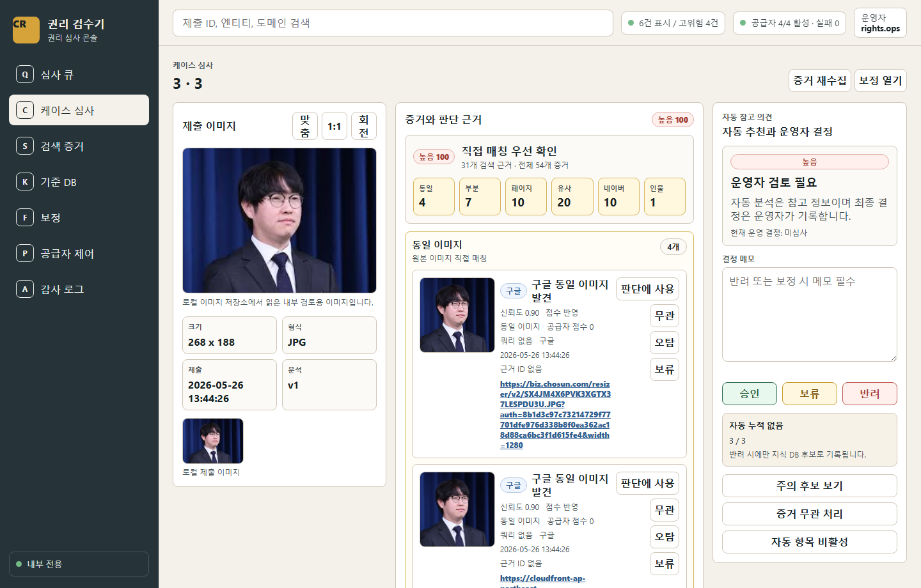This screenshot has width=921, height=588.
Task: Click the S icon badge for 검색 증거
Action: (x=25, y=146)
